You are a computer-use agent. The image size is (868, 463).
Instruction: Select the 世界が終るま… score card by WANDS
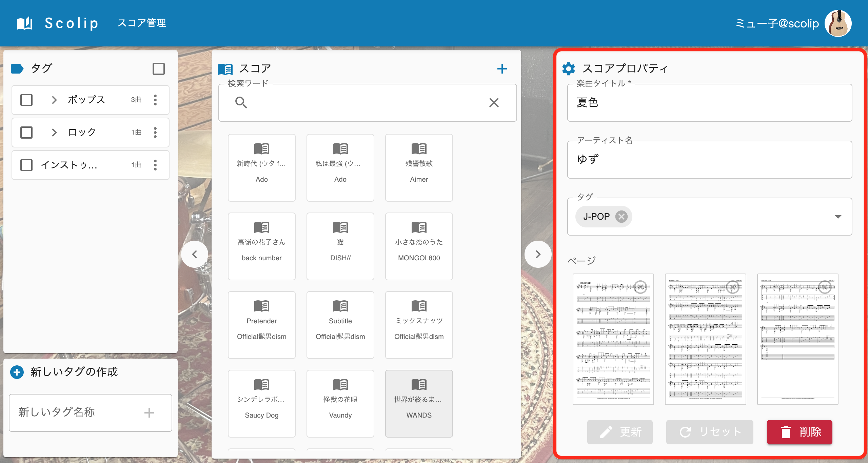pyautogui.click(x=419, y=404)
